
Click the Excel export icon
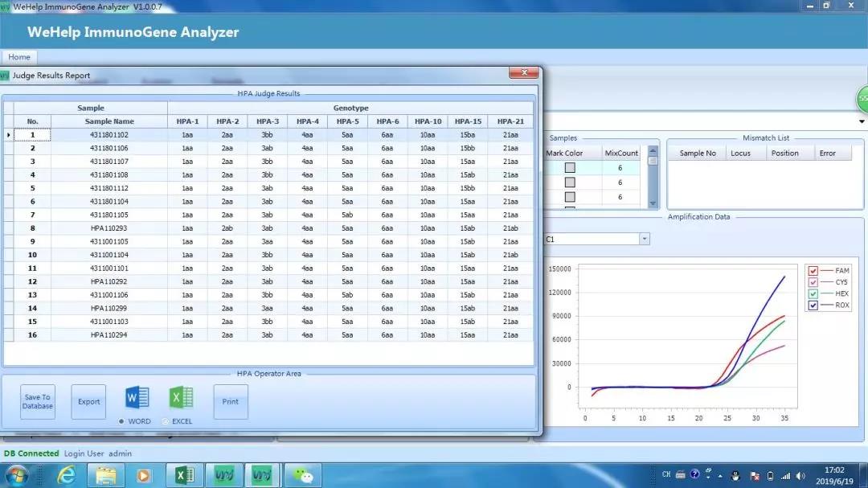point(181,398)
